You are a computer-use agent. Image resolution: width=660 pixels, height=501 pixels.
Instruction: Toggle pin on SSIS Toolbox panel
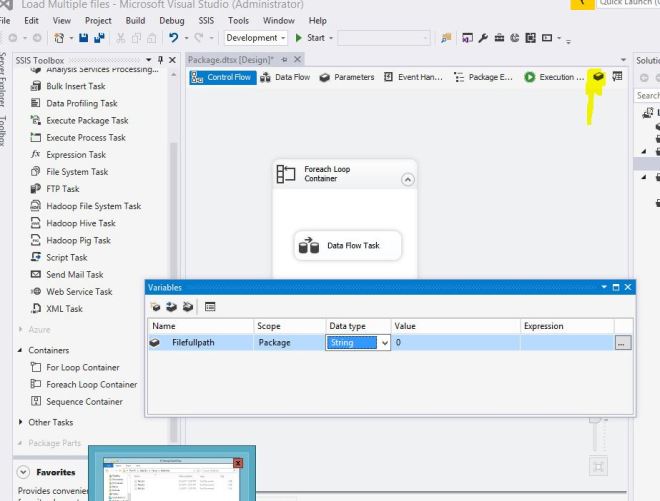tap(160, 60)
